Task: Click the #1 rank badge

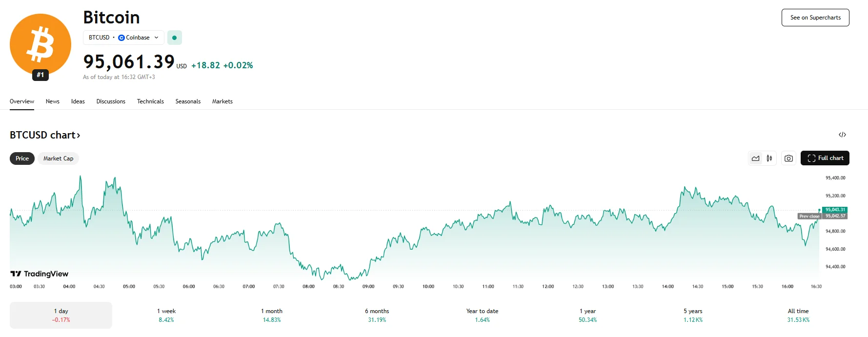Action: point(40,75)
